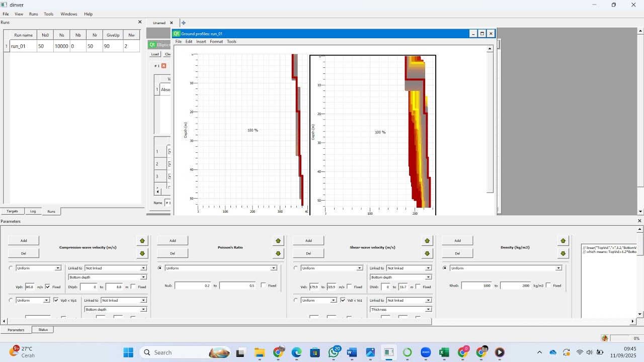644x362 pixels.
Task: Open Microsoft Word from taskbar
Action: click(352, 352)
